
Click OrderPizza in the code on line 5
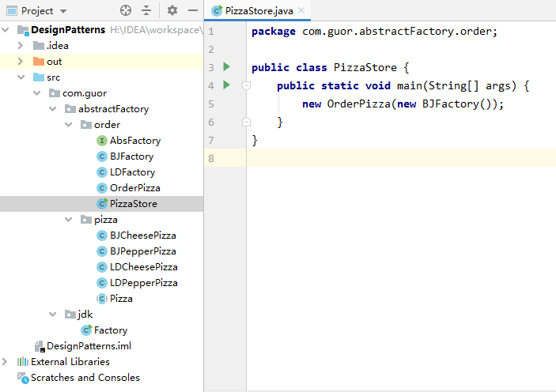pyautogui.click(x=358, y=104)
